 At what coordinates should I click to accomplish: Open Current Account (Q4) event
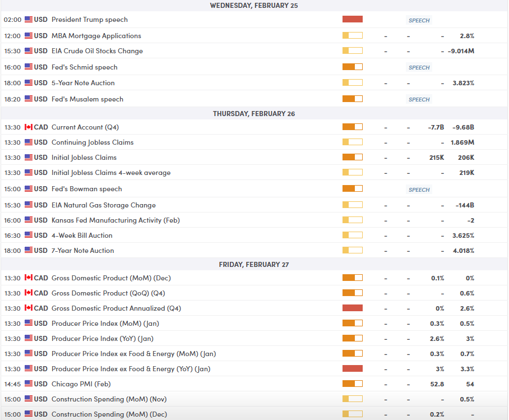tap(85, 127)
